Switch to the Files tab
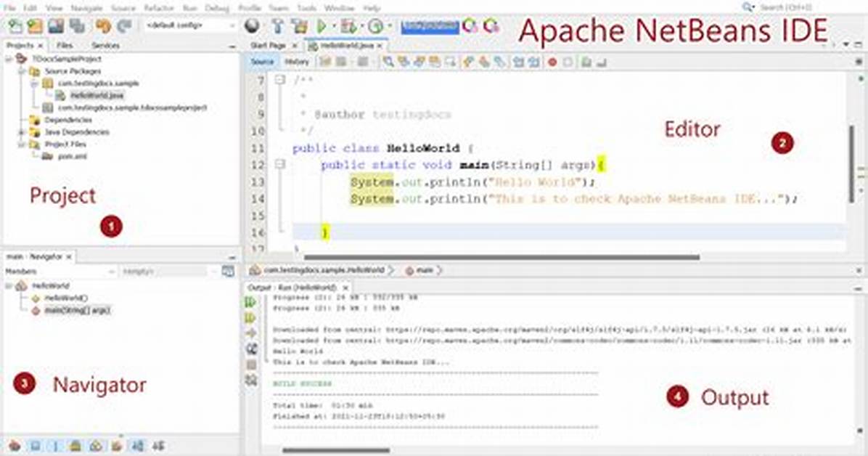Screen dimensions: 868x456 (64, 46)
